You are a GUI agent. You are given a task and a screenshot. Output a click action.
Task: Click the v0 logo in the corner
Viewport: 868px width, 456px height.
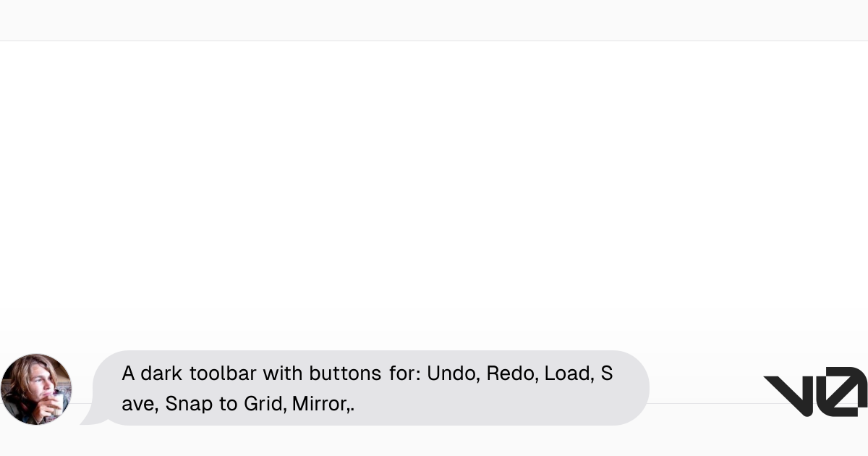click(814, 391)
